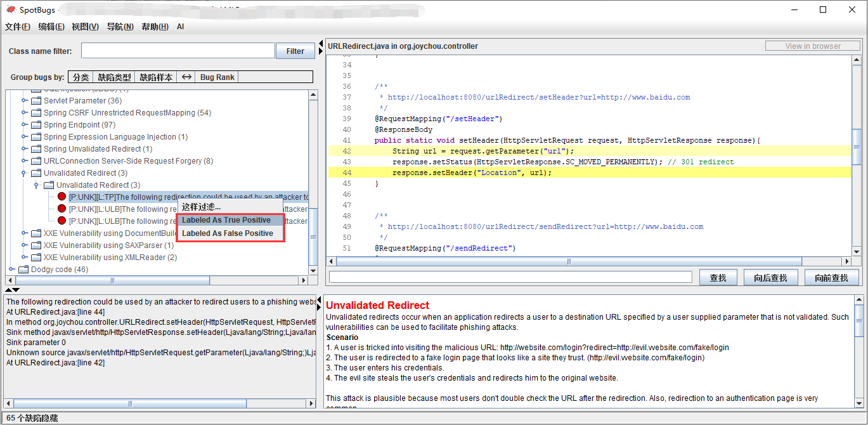Expand Spring Expression Language Injection (1) node
This screenshot has height=425, width=868.
tap(24, 136)
